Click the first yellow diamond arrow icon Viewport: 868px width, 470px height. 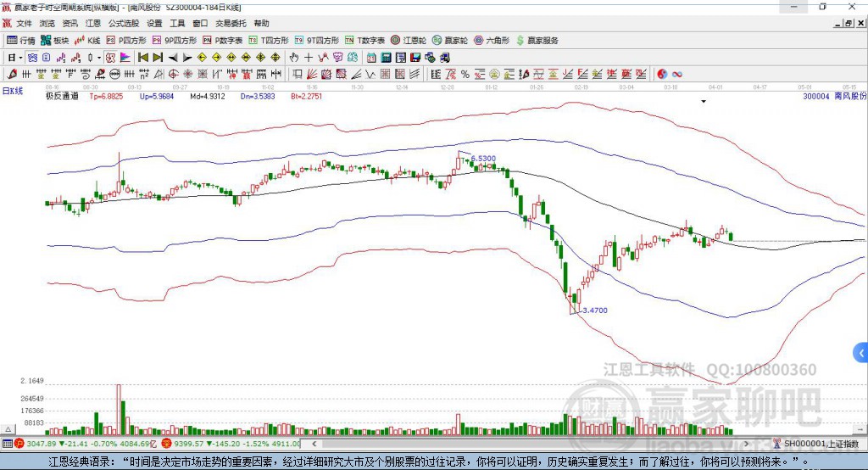(202, 57)
